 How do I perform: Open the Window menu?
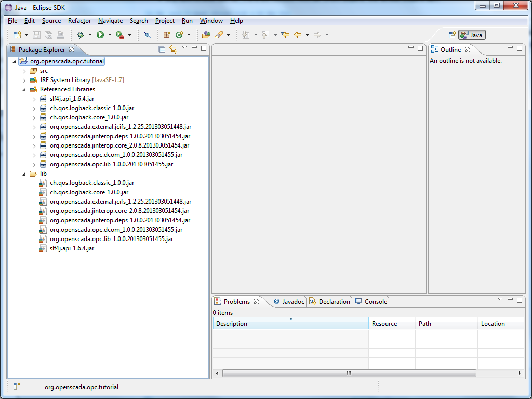pos(211,21)
